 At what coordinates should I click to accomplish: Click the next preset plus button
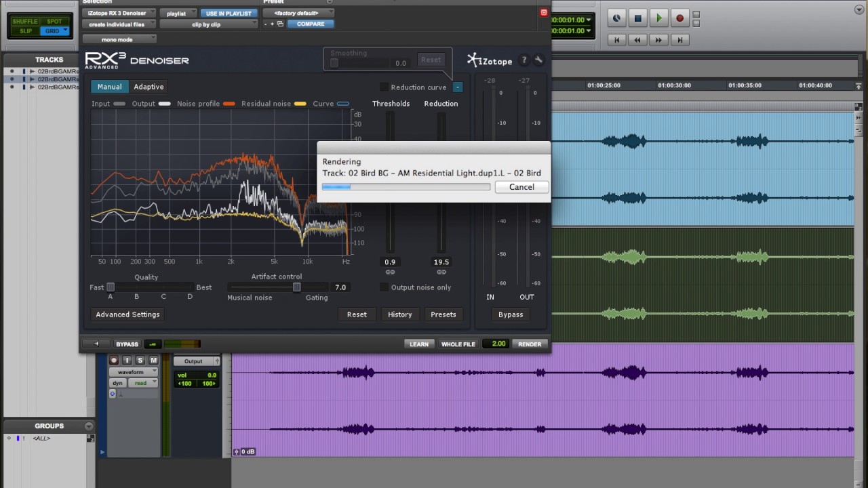pos(273,24)
